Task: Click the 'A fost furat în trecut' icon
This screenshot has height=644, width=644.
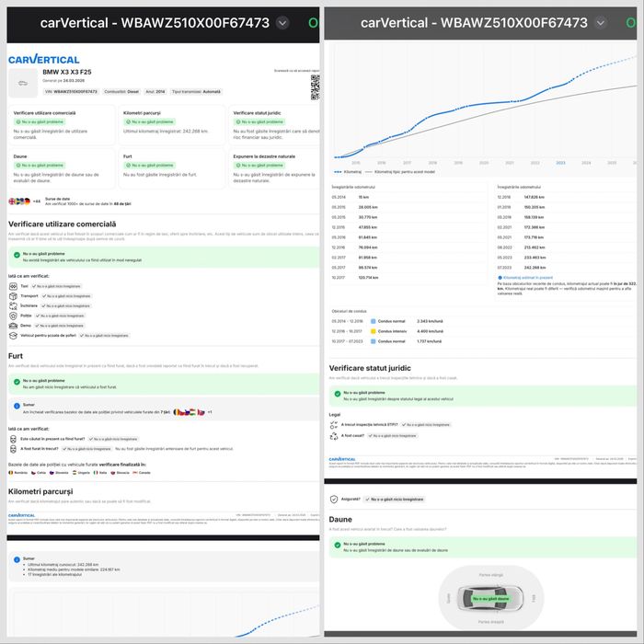Action: [13, 449]
